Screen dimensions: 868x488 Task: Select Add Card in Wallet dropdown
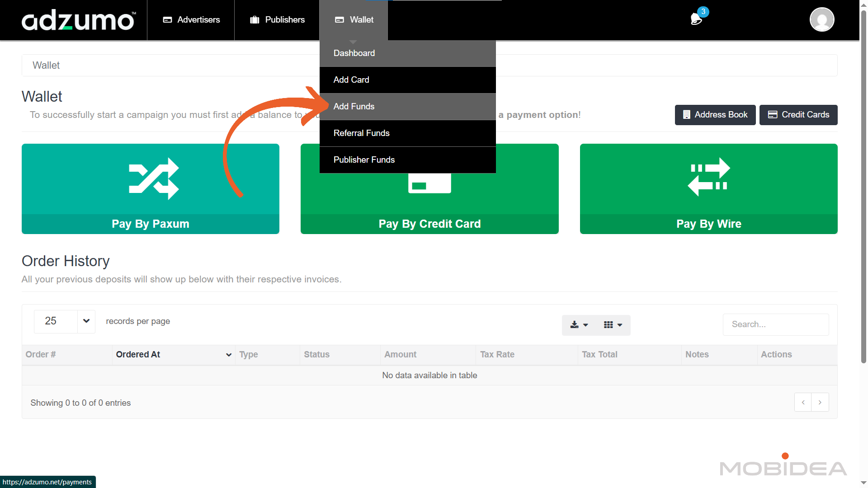[x=351, y=80]
